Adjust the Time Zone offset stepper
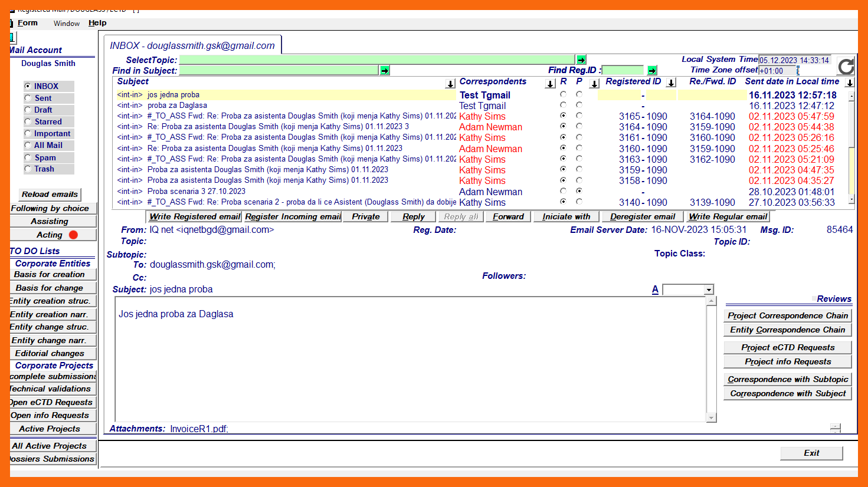This screenshot has height=487, width=868. click(x=798, y=70)
